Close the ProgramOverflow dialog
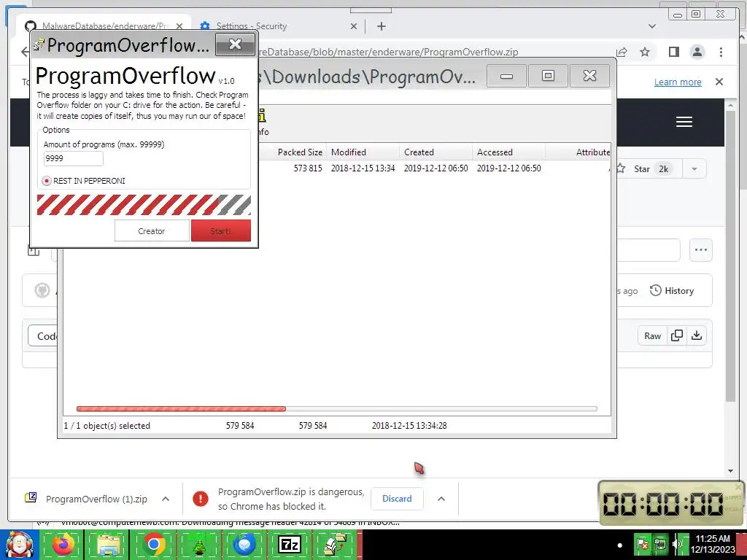This screenshot has width=747, height=560. (x=236, y=44)
